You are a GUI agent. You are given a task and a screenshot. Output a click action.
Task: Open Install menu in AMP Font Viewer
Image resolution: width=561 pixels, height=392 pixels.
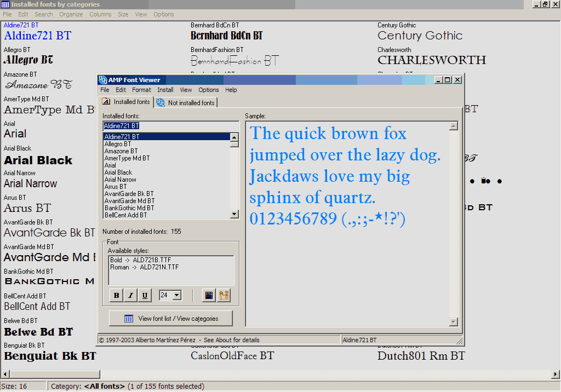coord(165,90)
